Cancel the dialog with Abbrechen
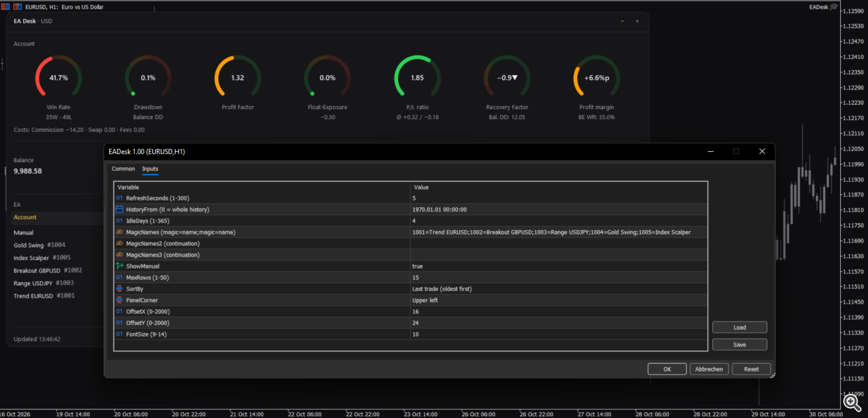Image resolution: width=868 pixels, height=418 pixels. click(x=709, y=369)
